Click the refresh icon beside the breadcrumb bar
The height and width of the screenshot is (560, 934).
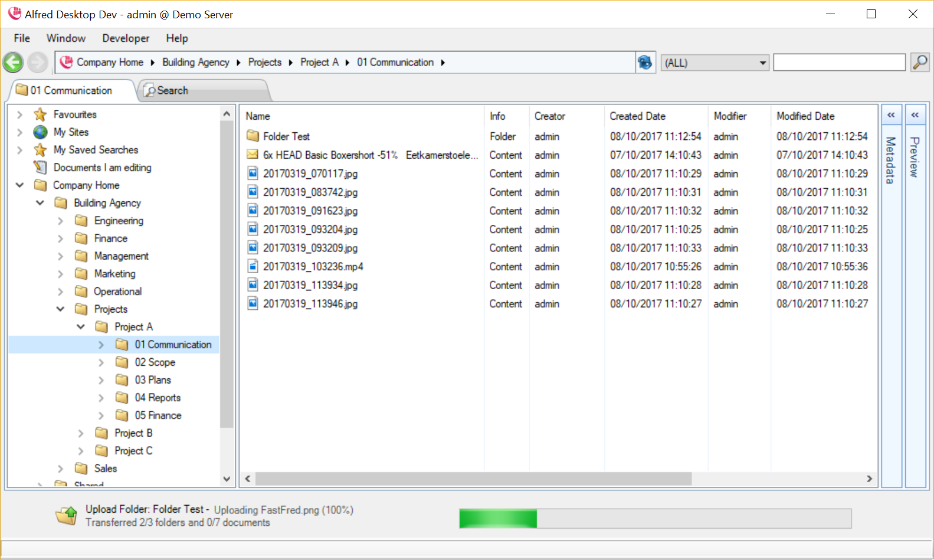tap(645, 63)
